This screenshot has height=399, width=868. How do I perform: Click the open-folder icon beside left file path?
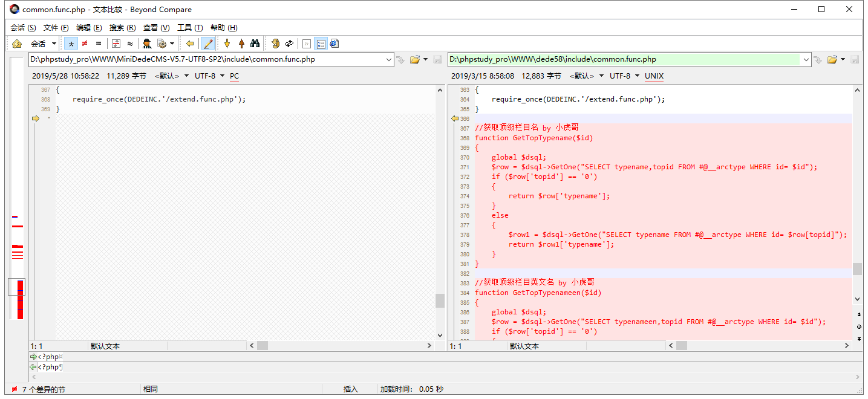point(415,59)
